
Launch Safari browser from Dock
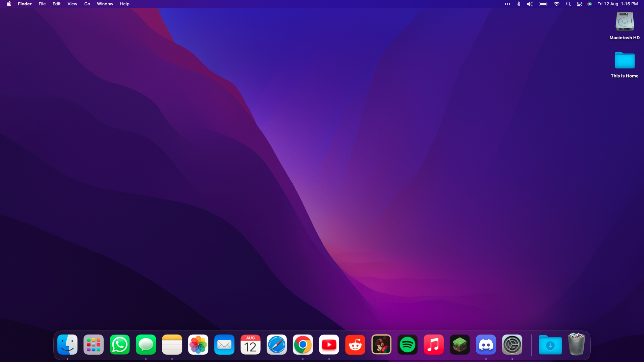click(277, 345)
